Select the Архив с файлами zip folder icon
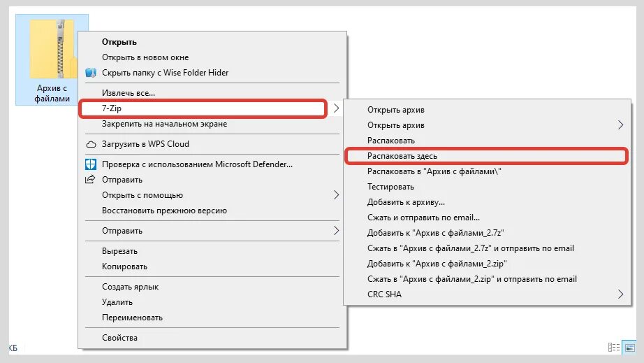 point(53,50)
